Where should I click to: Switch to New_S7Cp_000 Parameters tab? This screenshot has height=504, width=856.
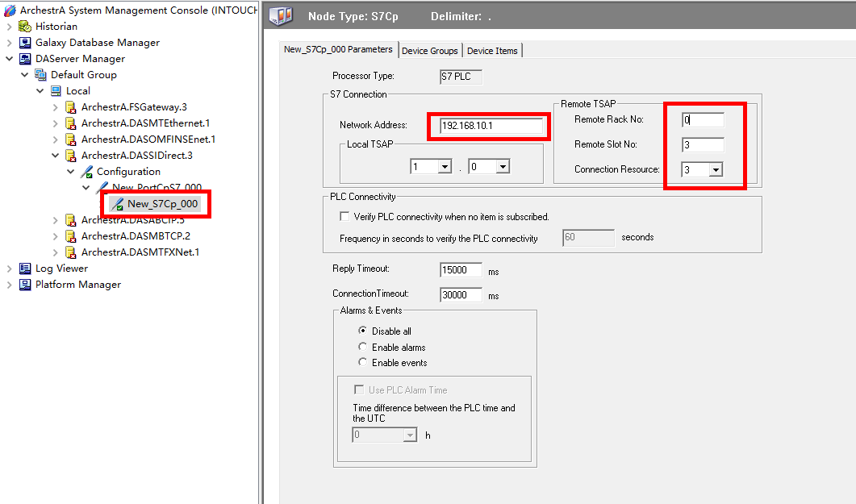point(338,50)
